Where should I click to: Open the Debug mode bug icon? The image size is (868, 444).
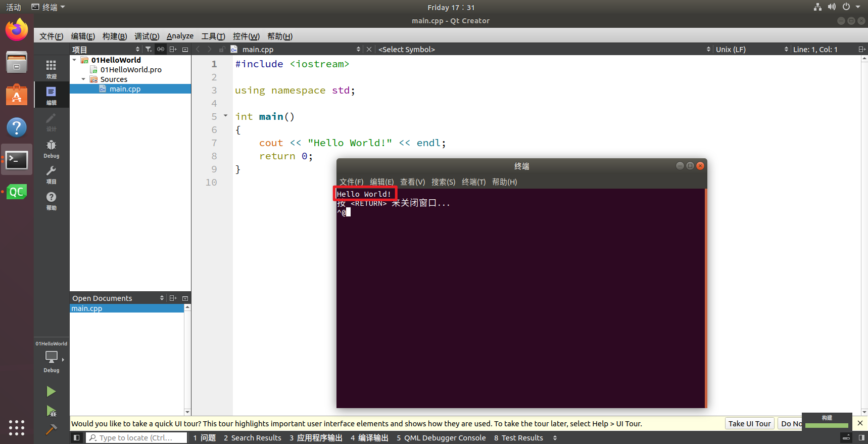tap(51, 148)
